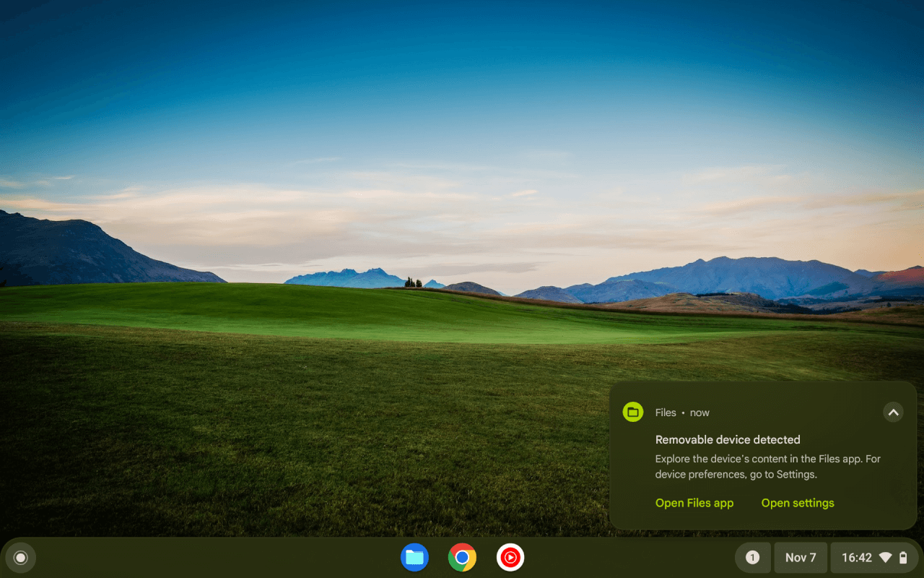Screen dimensions: 924x578
Task: Click 'Open settings' in notification
Action: [x=798, y=503]
